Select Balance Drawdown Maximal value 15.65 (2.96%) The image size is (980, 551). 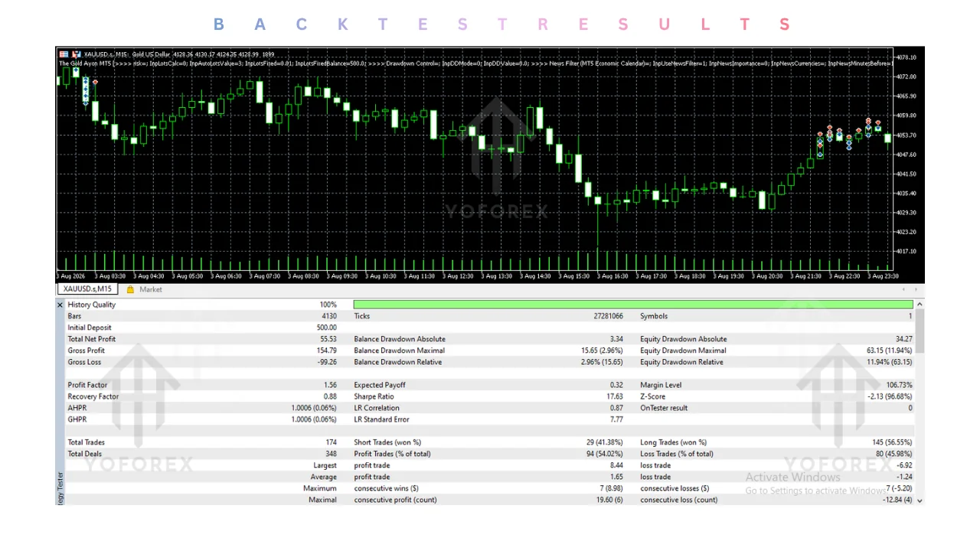[x=603, y=350]
